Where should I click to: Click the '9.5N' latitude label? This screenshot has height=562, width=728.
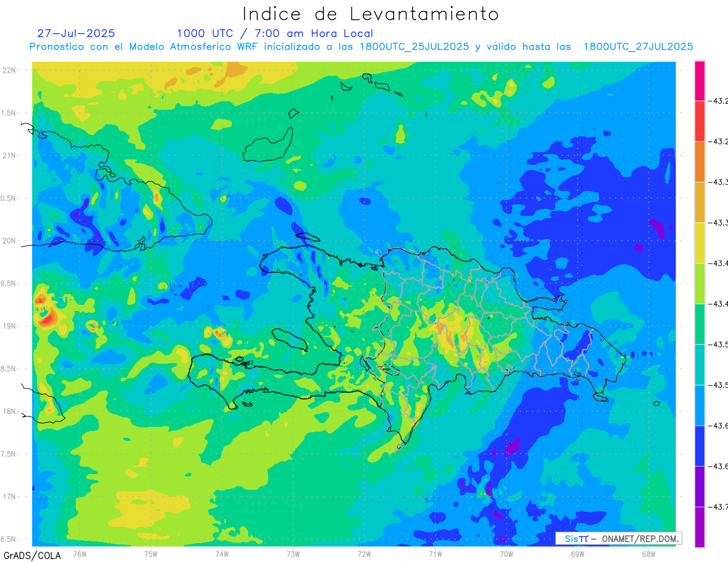tap(8, 283)
